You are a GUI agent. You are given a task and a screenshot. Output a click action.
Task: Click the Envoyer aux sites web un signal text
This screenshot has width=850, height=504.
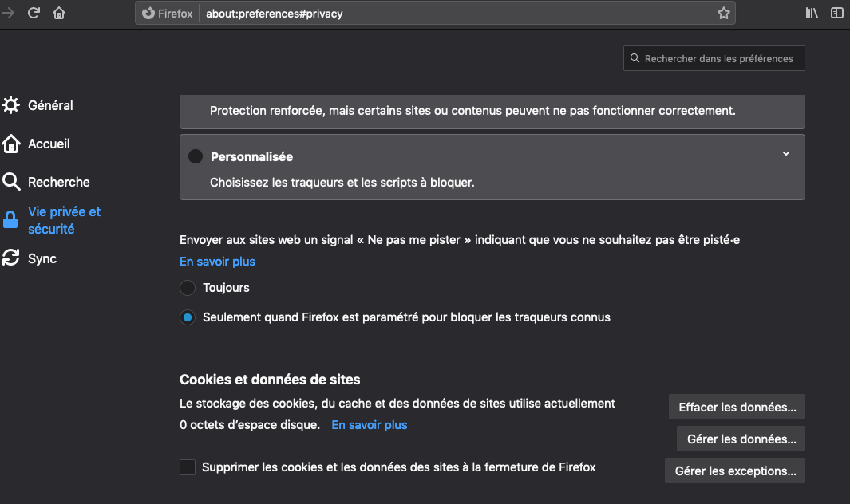(x=460, y=240)
